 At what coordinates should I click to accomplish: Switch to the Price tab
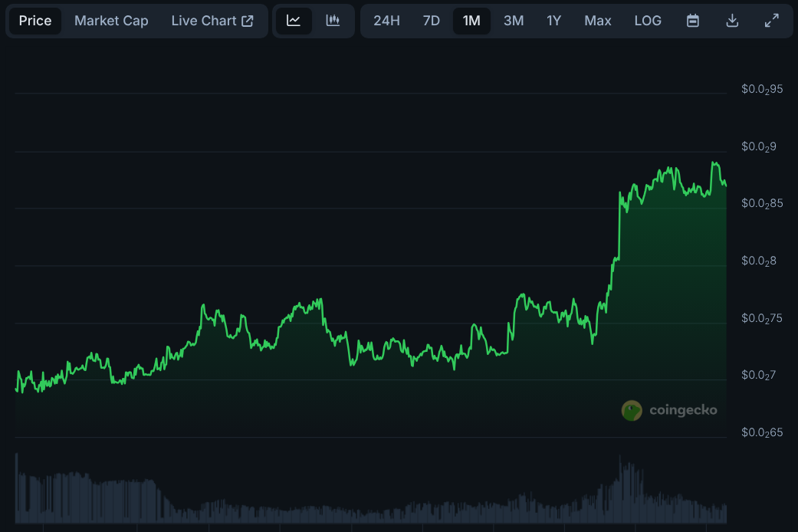coord(35,21)
